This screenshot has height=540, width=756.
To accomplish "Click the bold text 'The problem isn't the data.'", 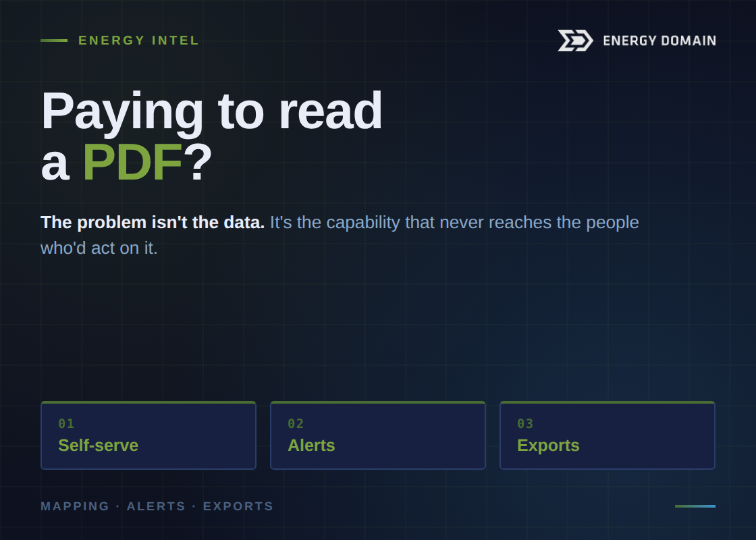I will (153, 222).
